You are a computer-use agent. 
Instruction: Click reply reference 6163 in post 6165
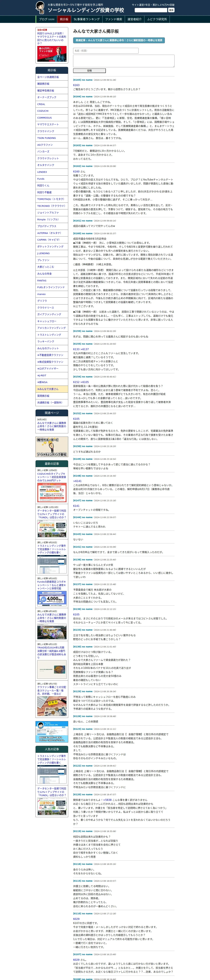(x=76, y=85)
